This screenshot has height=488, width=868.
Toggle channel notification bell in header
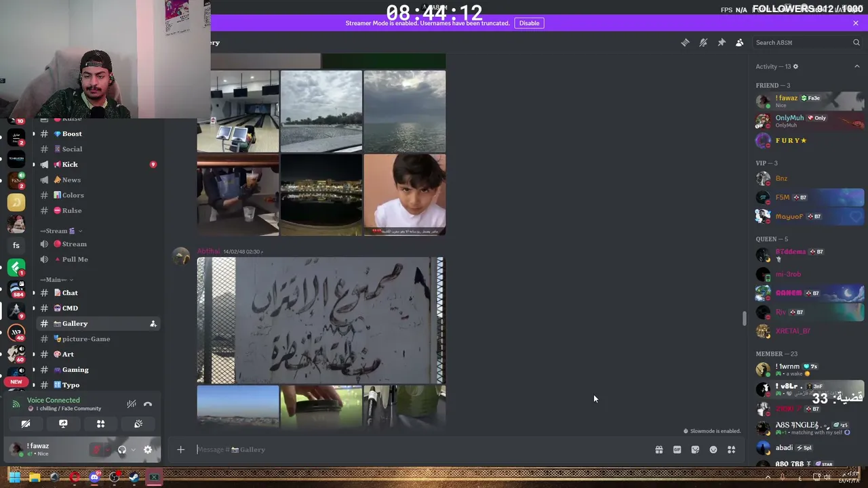[x=703, y=43]
